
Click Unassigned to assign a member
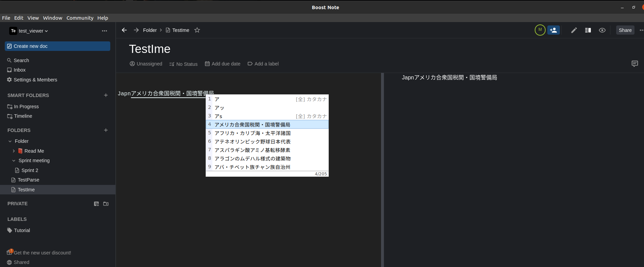tap(146, 64)
